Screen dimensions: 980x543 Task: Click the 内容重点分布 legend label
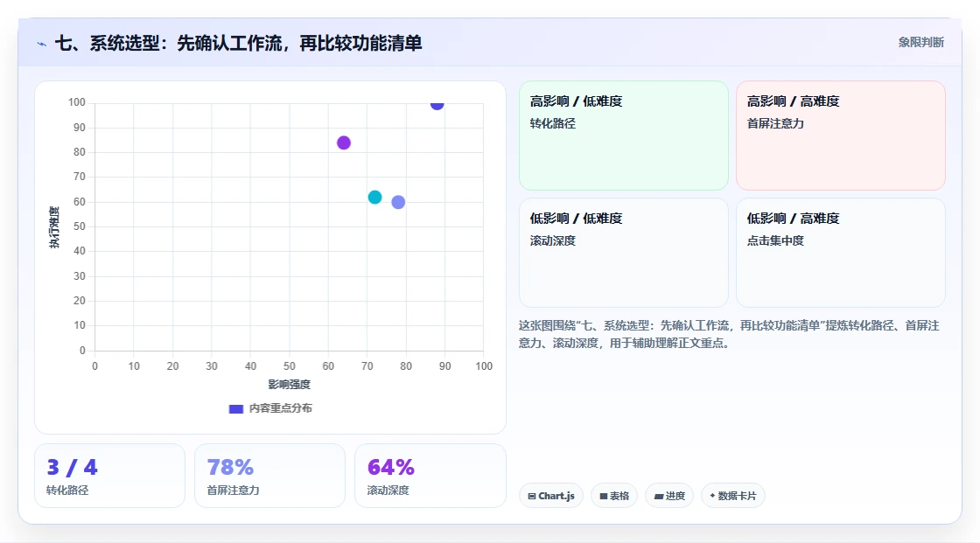click(x=280, y=408)
